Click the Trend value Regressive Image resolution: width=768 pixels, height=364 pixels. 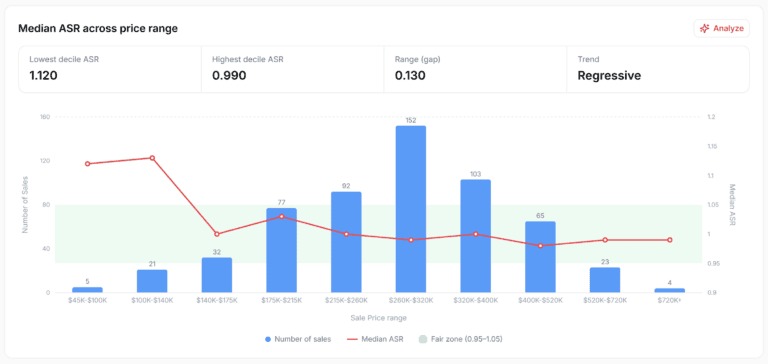(609, 75)
